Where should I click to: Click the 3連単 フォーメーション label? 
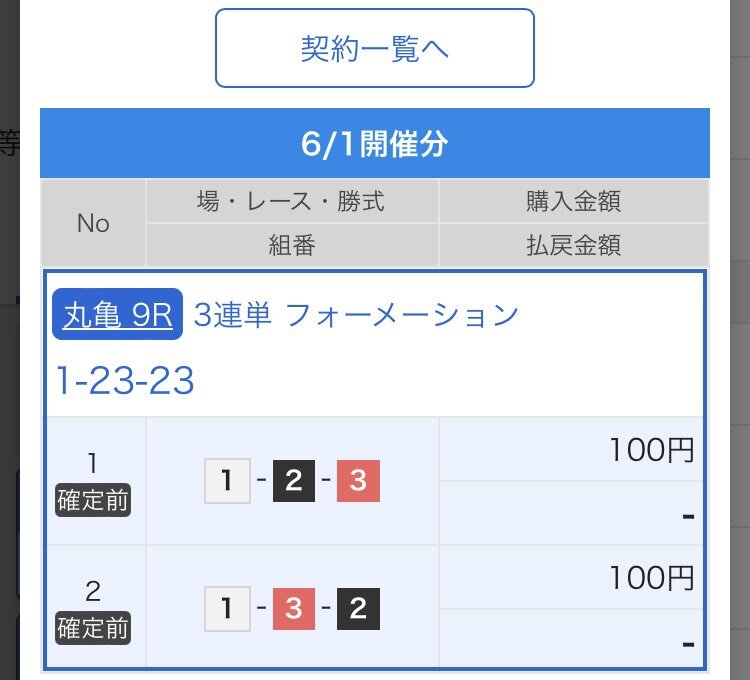pos(356,315)
